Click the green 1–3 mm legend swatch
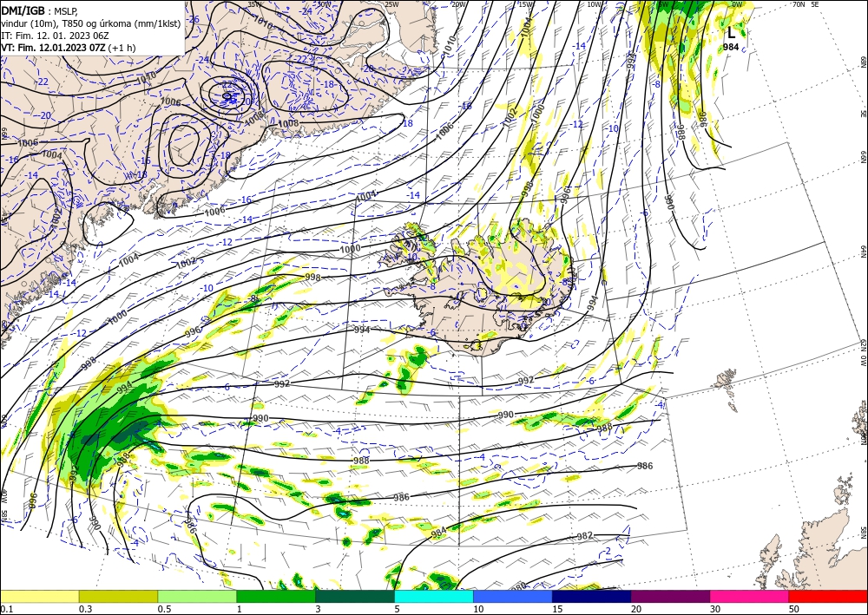Image resolution: width=868 pixels, height=615 pixels. click(276, 596)
